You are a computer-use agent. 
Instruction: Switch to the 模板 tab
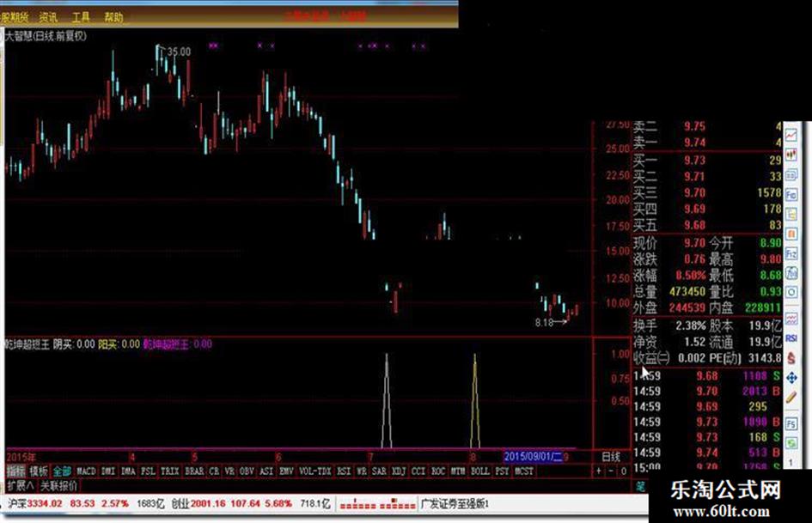39,471
